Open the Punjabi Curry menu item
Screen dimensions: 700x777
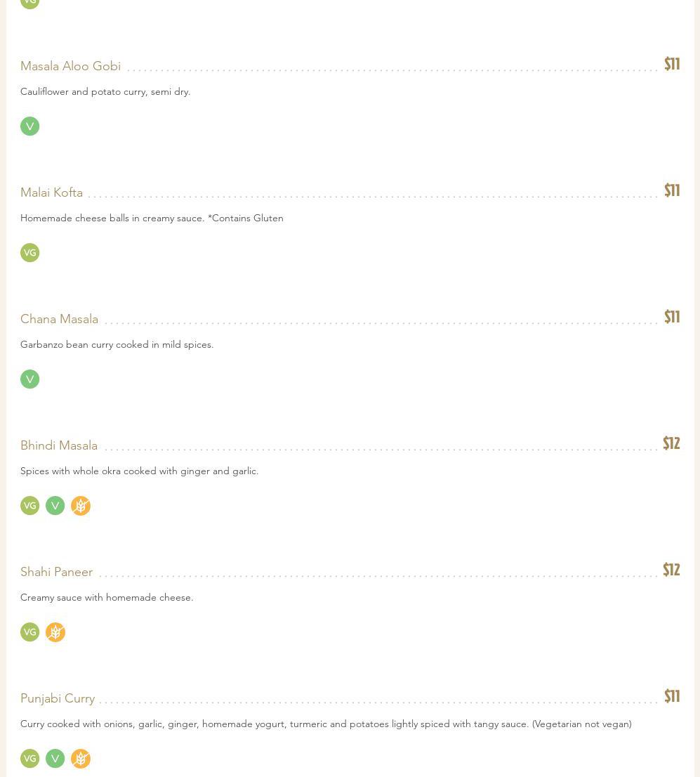[x=58, y=698]
